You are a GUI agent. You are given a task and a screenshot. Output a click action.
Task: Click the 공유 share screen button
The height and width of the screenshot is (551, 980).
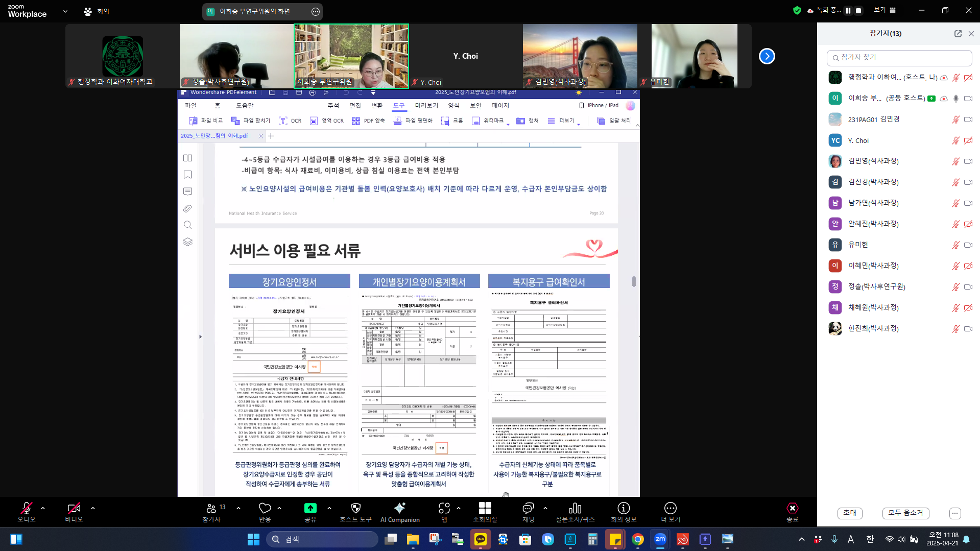pos(310,512)
